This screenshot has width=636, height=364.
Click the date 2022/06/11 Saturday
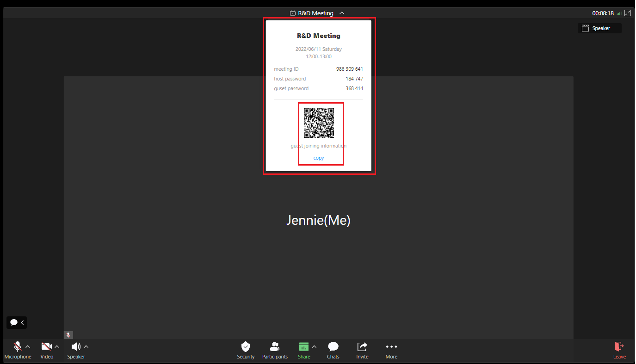point(319,49)
